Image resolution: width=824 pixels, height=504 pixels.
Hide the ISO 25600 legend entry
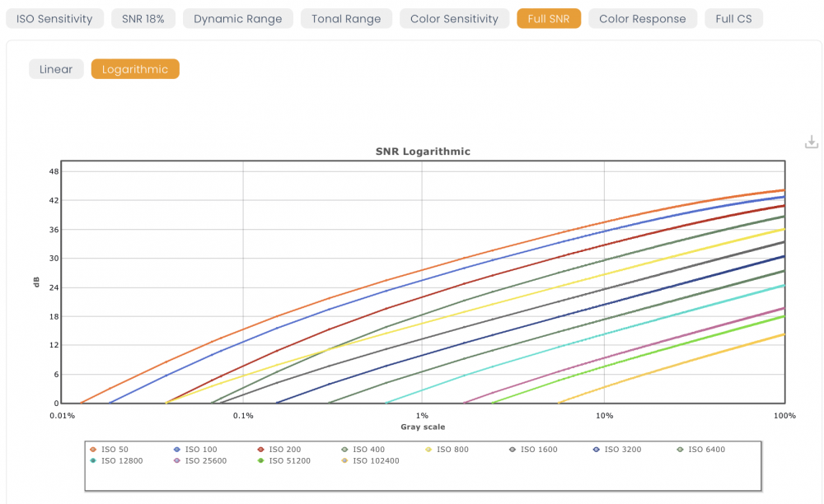tap(200, 461)
